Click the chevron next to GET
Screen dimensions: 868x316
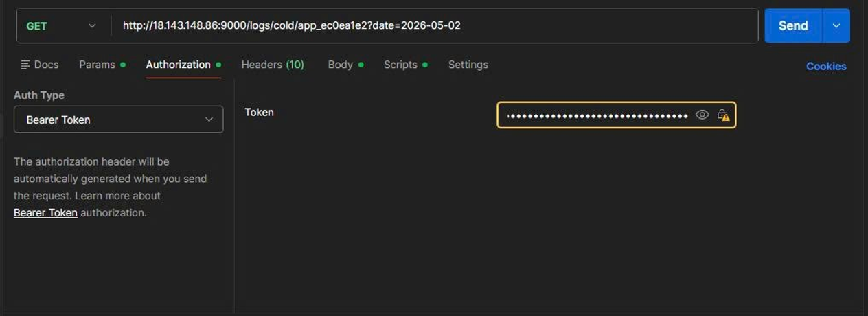tap(92, 26)
